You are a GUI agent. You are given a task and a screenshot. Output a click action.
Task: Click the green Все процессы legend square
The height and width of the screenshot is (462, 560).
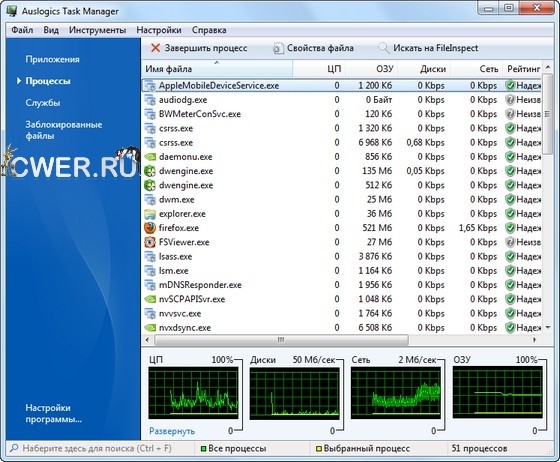point(204,448)
